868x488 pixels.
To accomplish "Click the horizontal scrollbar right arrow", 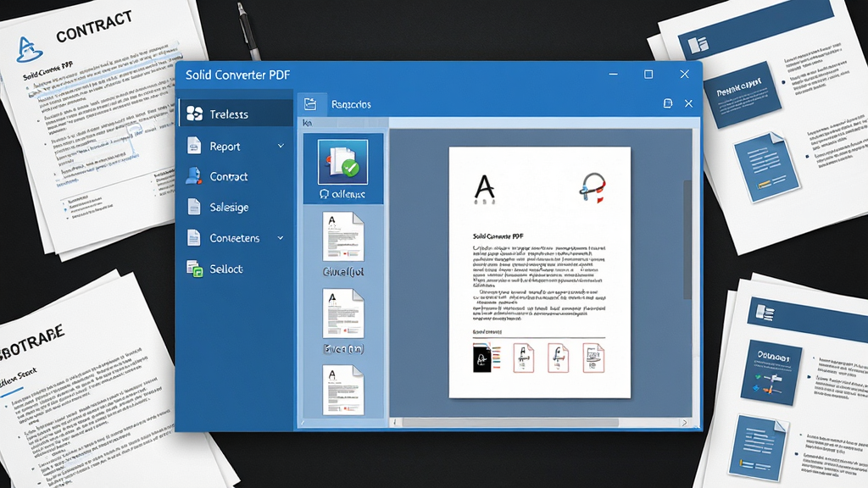I will pos(685,423).
